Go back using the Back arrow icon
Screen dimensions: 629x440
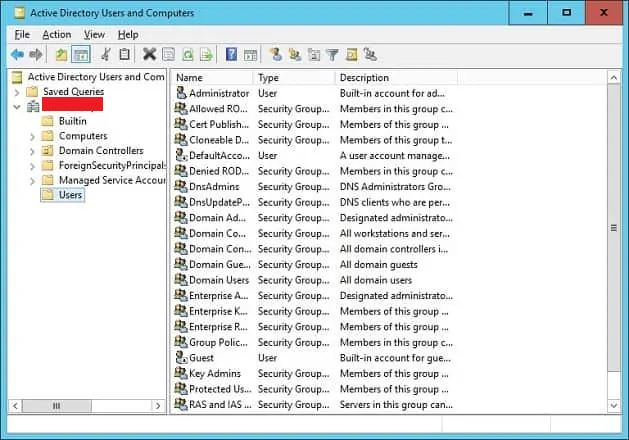pos(17,54)
